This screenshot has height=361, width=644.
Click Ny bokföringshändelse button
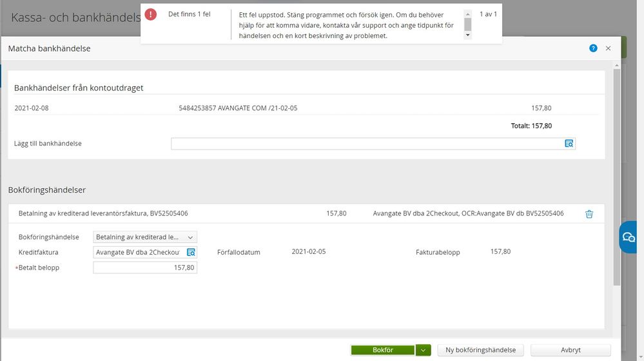coord(480,350)
